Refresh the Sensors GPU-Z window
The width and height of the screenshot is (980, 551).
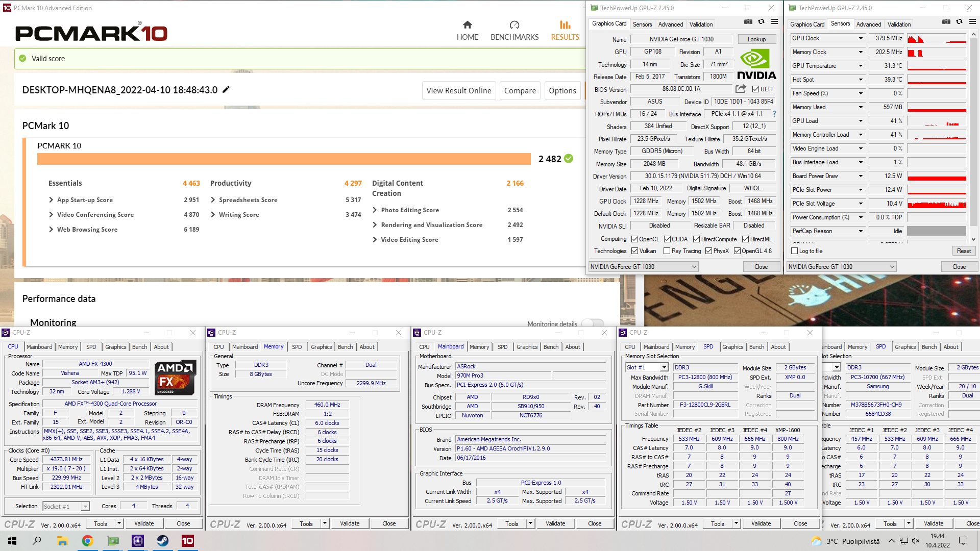(959, 21)
